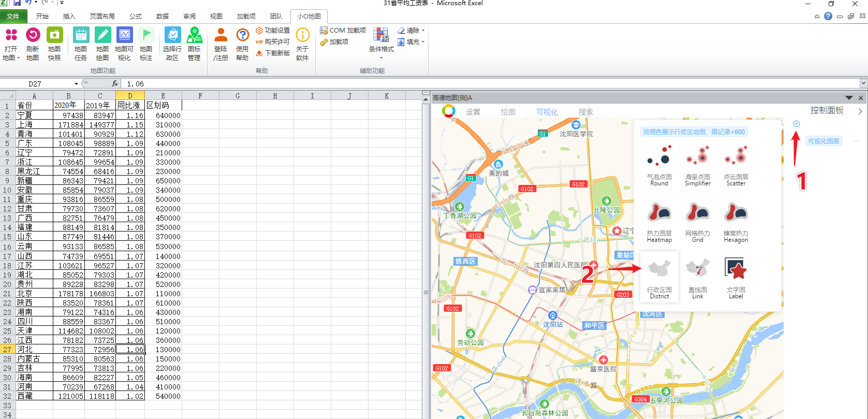This screenshot has height=419, width=868.
Task: Open 选择行政区 district selector
Action: point(172,45)
